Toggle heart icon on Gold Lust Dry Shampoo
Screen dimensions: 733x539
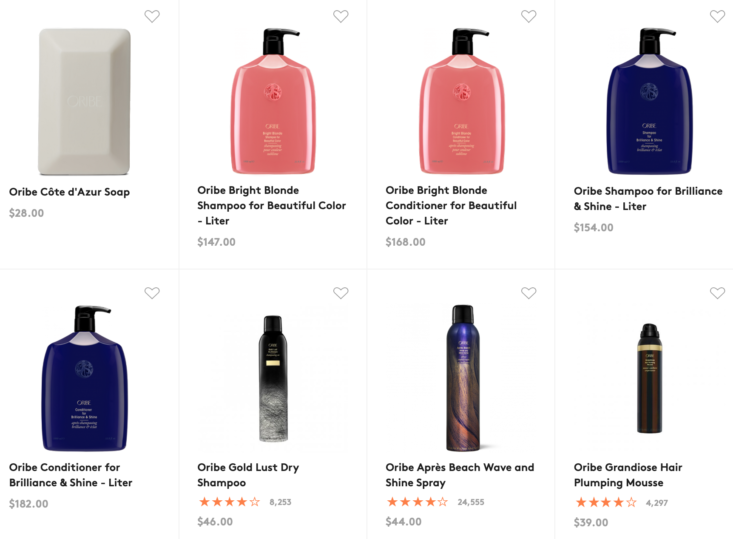pyautogui.click(x=340, y=293)
